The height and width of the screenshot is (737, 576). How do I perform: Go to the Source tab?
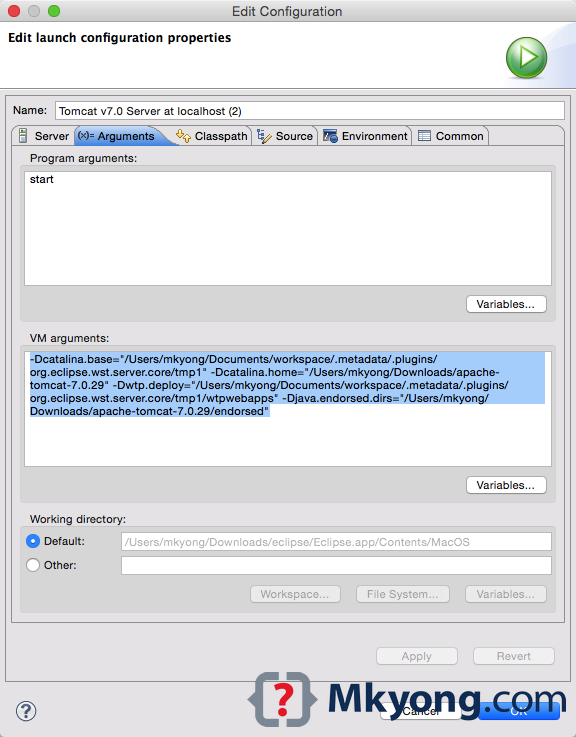285,136
